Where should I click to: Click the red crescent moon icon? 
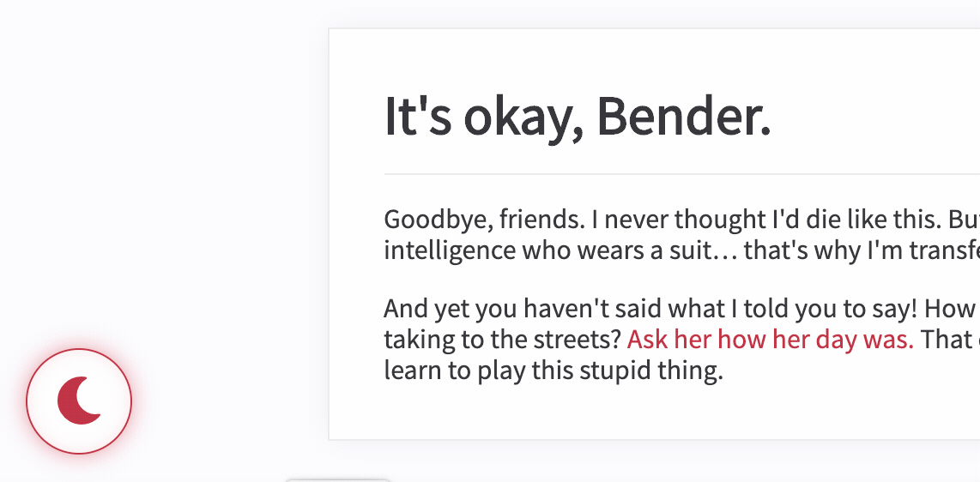point(79,401)
